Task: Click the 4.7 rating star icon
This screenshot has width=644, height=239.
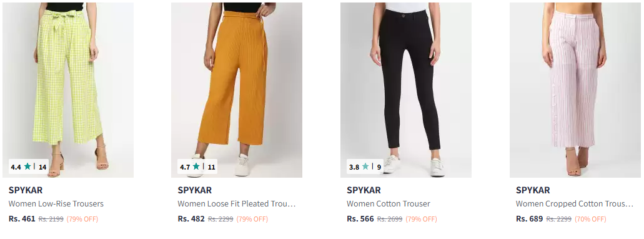Action: point(196,166)
